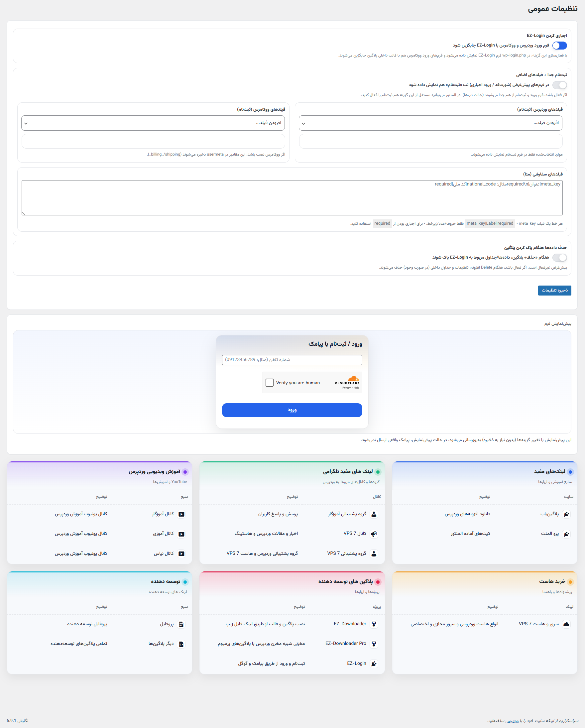Click the custom meta fields textarea
Viewport: 585px width, 728px height.
(x=292, y=198)
